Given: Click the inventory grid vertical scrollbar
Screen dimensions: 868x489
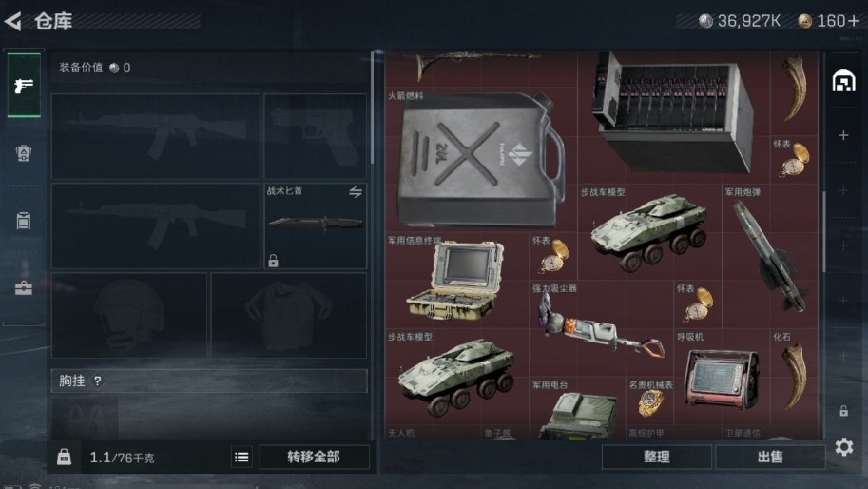Looking at the screenshot, I should coord(823,231).
